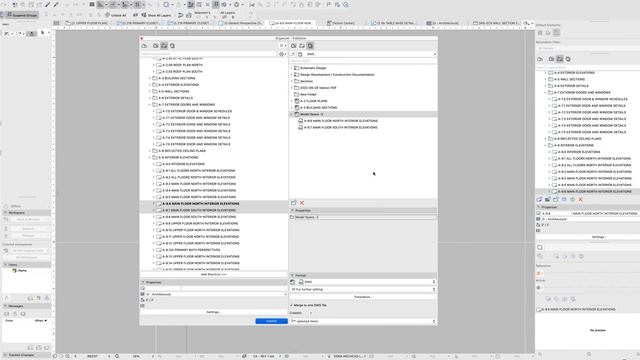Toggle Merge to one DWG file checkbox
The image size is (640, 360).
291,305
